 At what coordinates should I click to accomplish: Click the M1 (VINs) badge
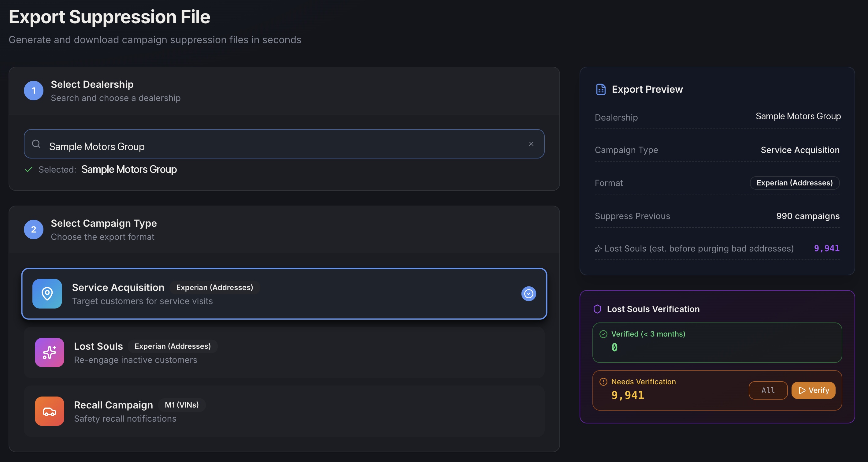coord(182,405)
